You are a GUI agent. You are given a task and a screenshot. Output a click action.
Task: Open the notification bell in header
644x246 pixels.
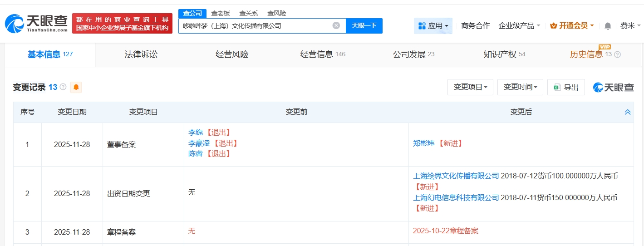(x=608, y=26)
